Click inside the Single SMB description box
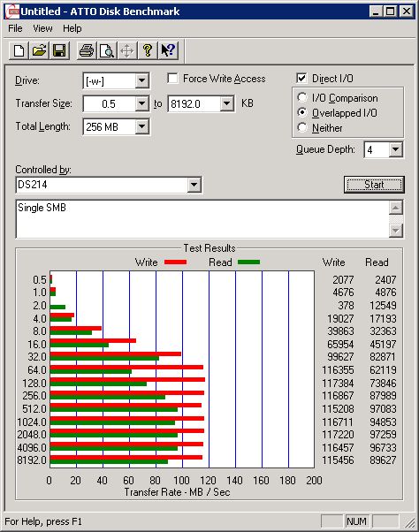The width and height of the screenshot is (419, 532). pos(202,219)
